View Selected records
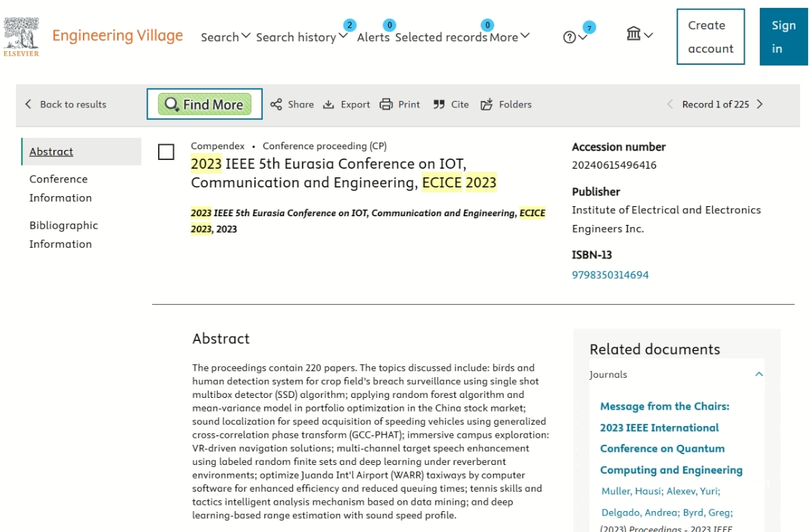Image resolution: width=811 pixels, height=532 pixels. point(441,37)
